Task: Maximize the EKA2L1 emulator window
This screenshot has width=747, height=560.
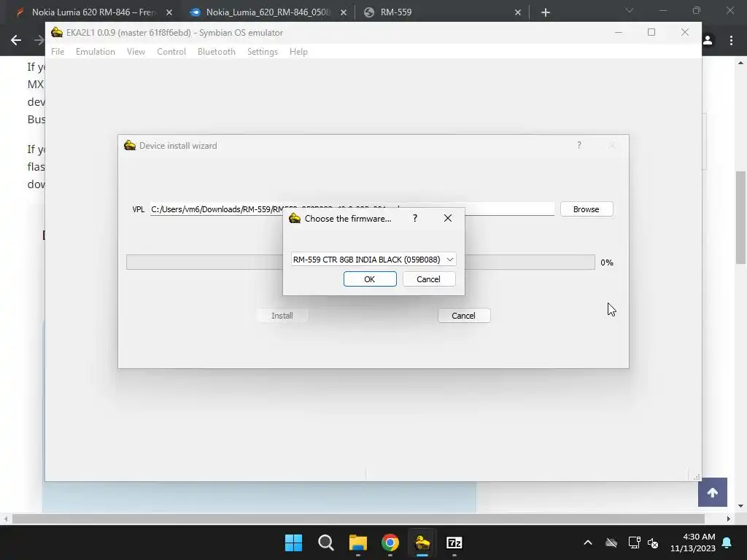Action: coord(651,32)
